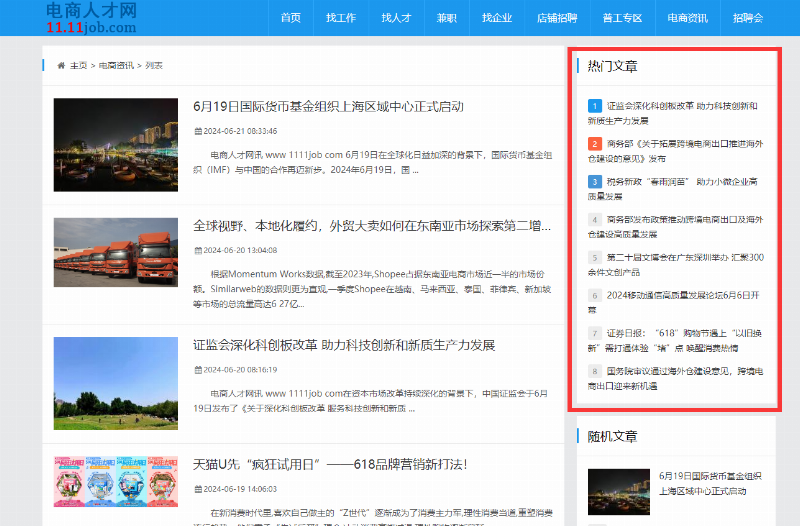
Task: Open article 6月19日国际货币基金组织上海区域中心正式启动 in main list
Action: 328,107
